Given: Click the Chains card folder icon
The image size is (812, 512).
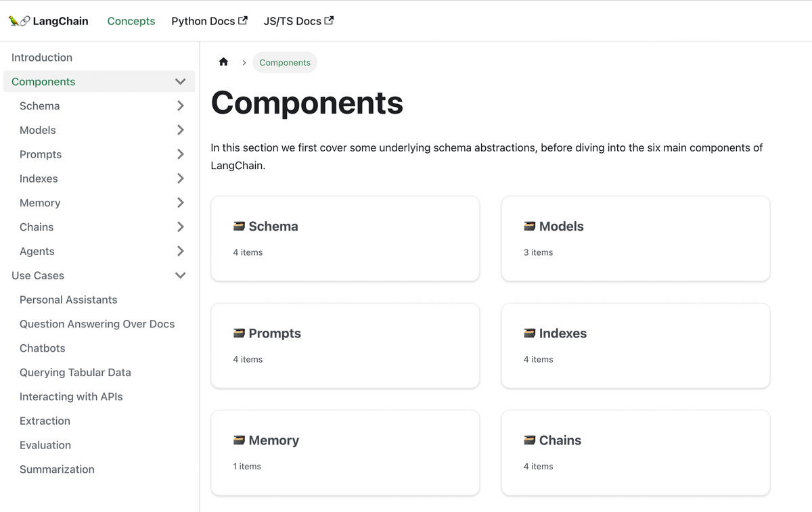Looking at the screenshot, I should pos(530,440).
